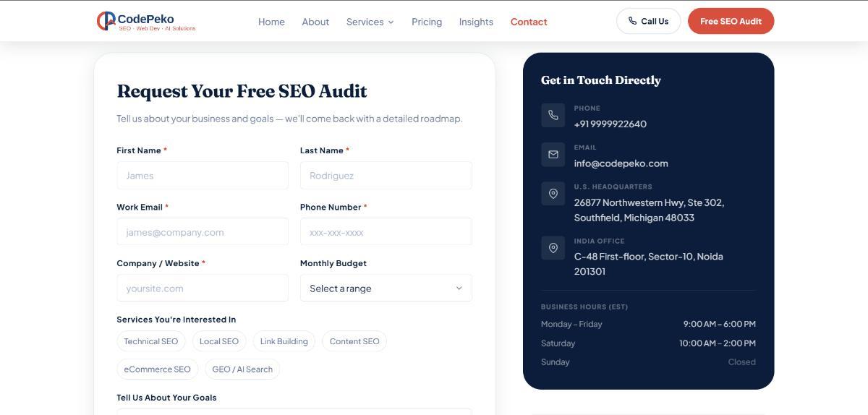Toggle the Technical SEO service chip
Screen dimensions: 868x415
click(150, 341)
